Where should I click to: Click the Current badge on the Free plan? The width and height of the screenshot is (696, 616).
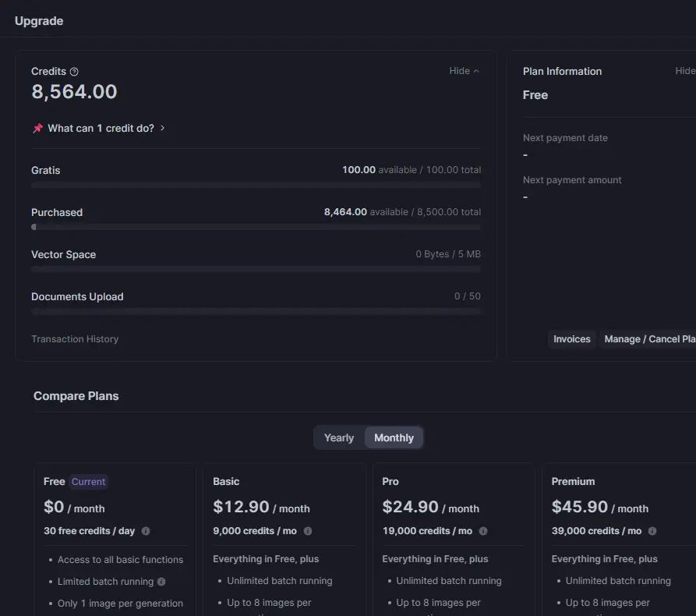click(x=88, y=481)
